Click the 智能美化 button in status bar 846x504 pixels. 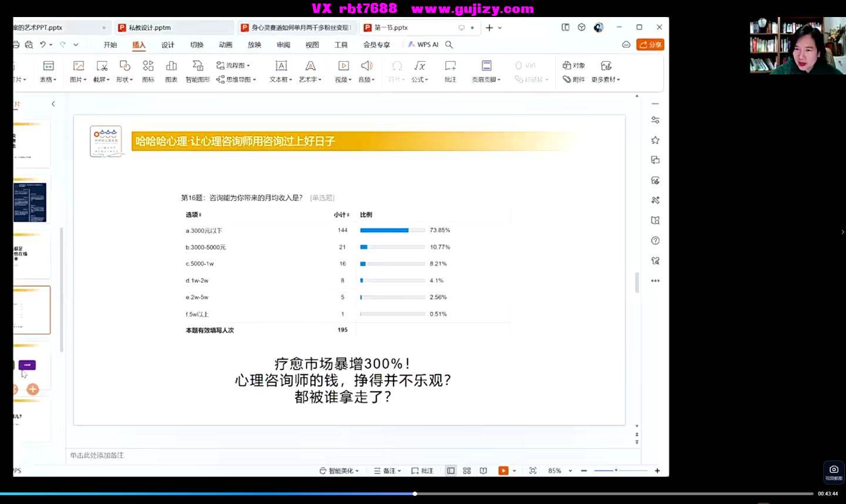coord(339,471)
